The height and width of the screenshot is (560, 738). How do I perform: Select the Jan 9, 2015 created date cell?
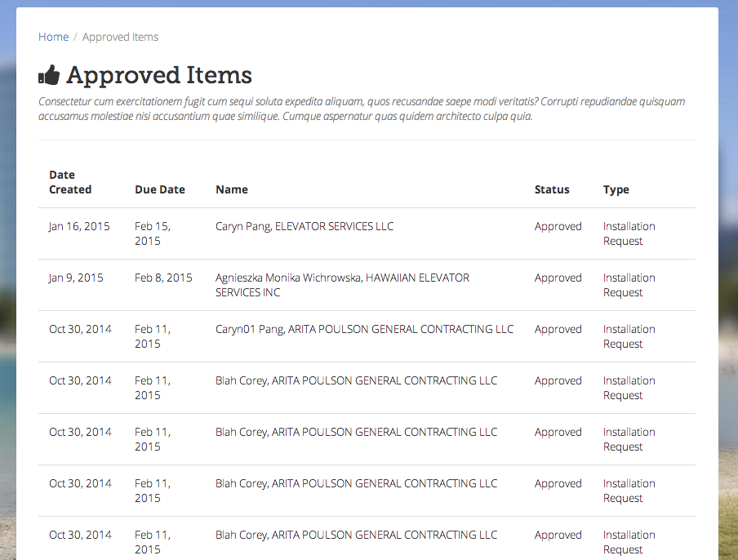click(x=76, y=278)
